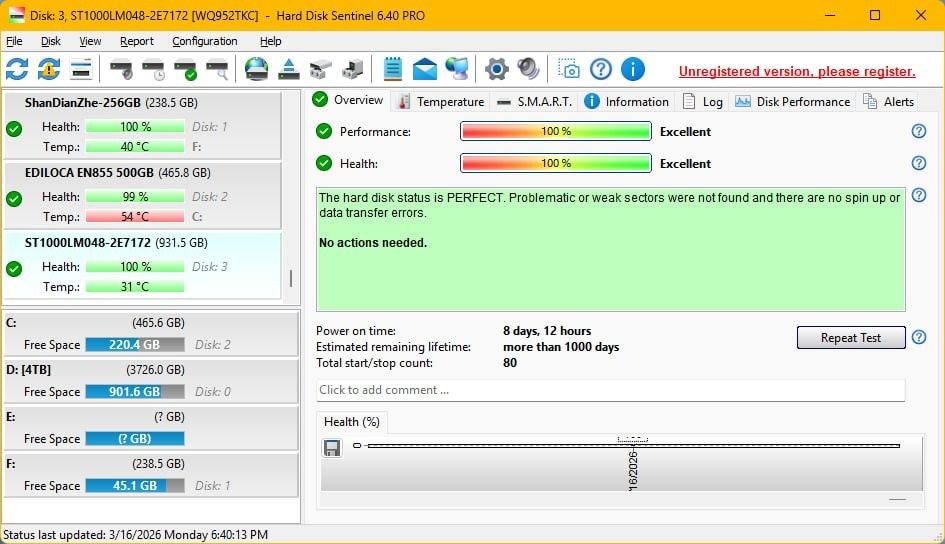Switch to the S.M.A.R.T. tab

pos(534,102)
